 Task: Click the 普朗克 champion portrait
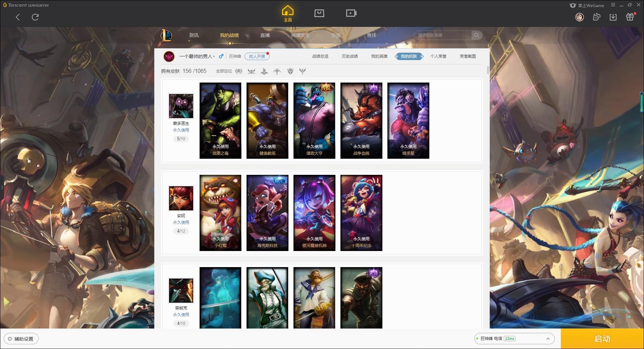181,291
